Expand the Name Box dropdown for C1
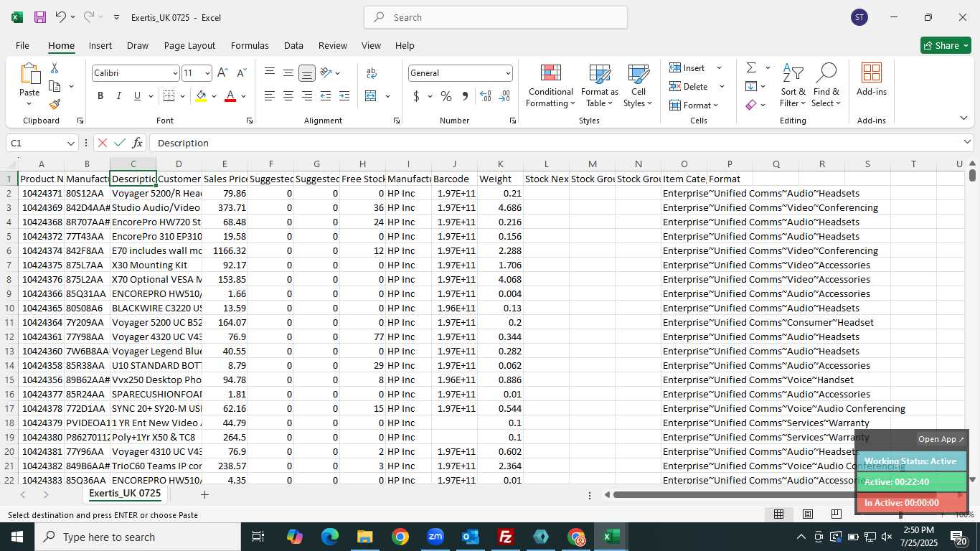Screen dimensions: 980x551 tap(70, 143)
